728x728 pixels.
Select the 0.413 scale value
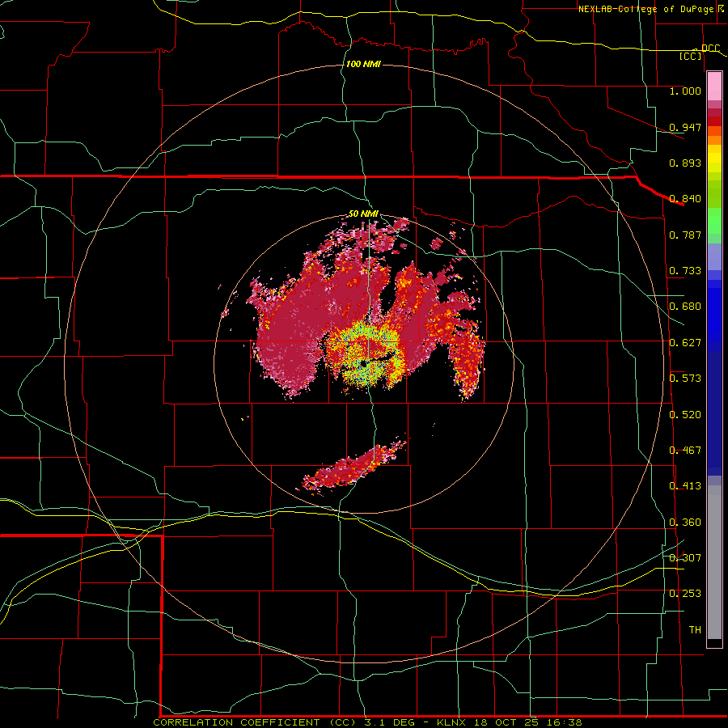685,486
